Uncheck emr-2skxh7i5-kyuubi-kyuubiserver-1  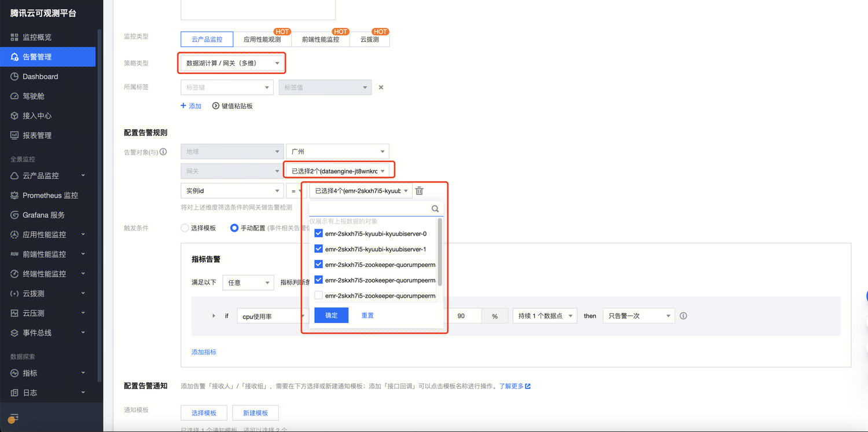pyautogui.click(x=318, y=249)
